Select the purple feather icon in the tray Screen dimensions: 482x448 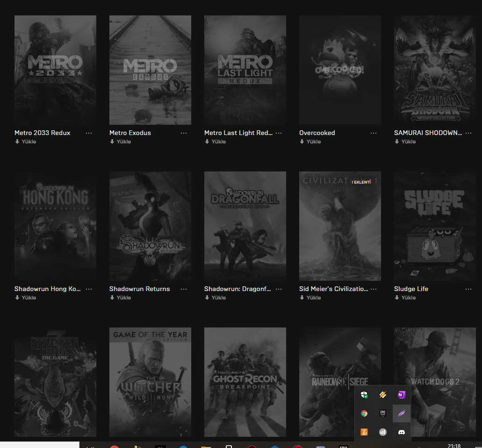coord(401,413)
